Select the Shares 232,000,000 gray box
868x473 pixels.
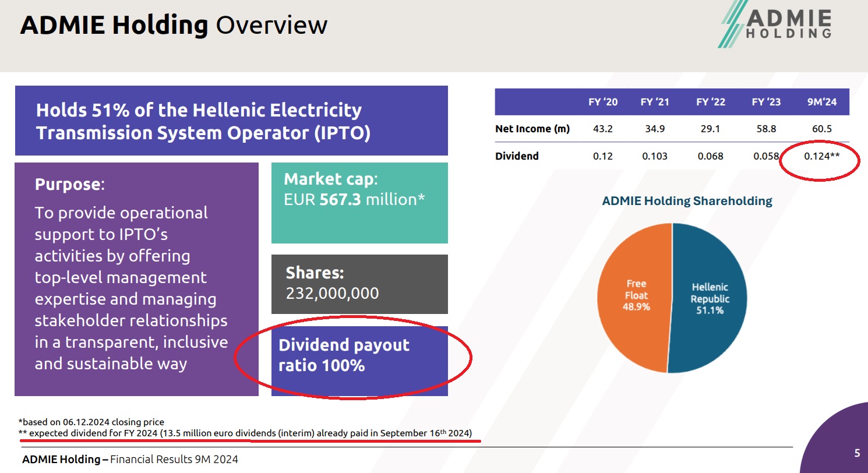(359, 284)
